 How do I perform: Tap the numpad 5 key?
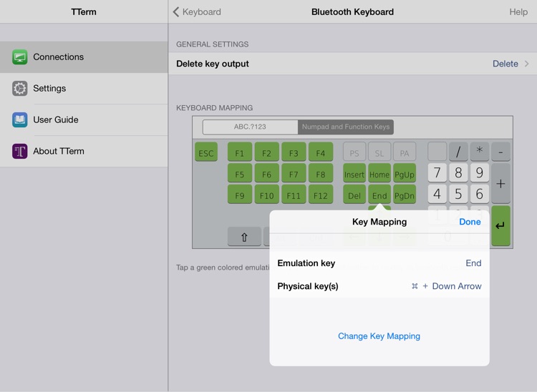(x=458, y=194)
